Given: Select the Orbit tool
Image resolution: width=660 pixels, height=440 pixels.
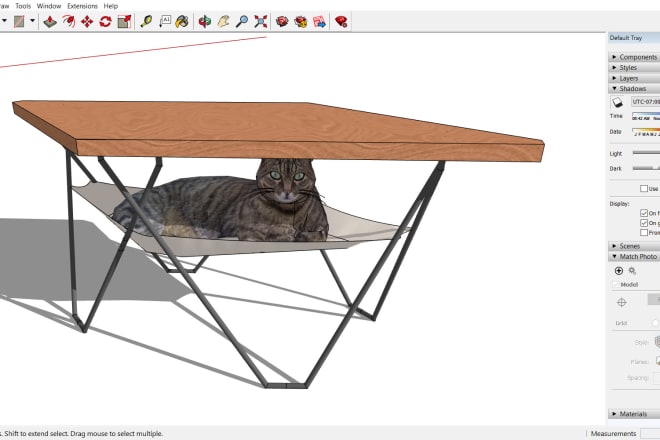Looking at the screenshot, I should [205, 21].
